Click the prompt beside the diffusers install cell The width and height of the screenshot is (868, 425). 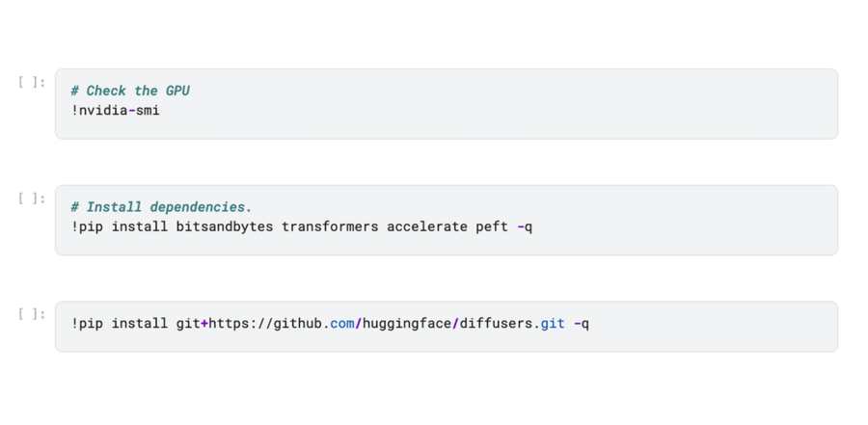click(x=32, y=314)
